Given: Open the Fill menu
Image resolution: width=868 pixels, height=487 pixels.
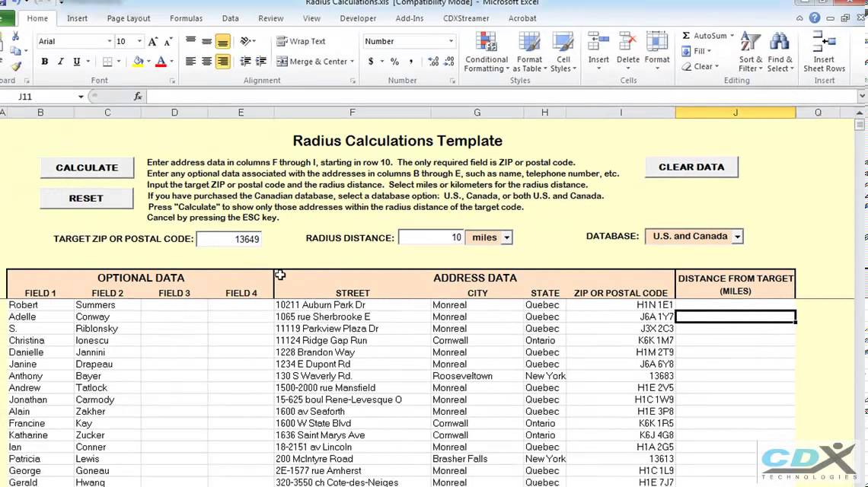Looking at the screenshot, I should coord(697,51).
